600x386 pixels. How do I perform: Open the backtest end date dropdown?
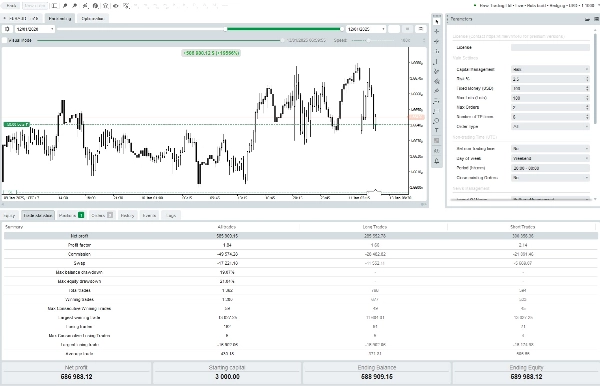366,29
